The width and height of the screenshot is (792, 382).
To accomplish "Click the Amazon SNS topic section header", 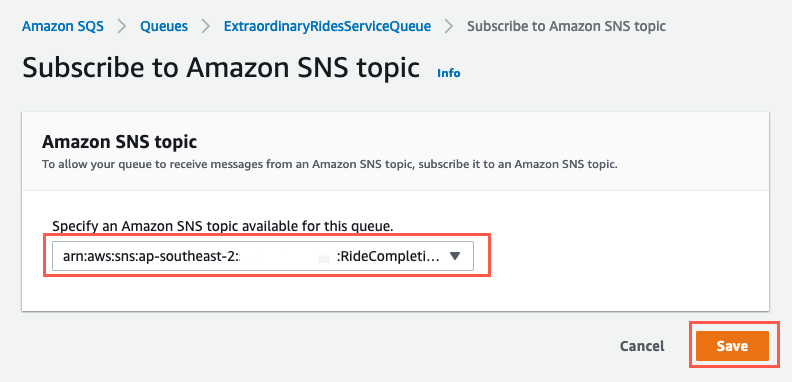I will click(x=119, y=142).
